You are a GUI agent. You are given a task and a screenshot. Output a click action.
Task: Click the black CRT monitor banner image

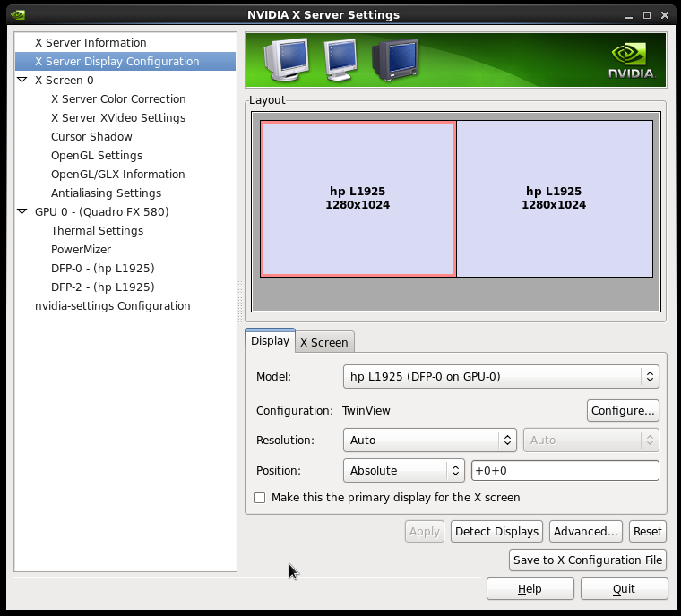(x=394, y=59)
